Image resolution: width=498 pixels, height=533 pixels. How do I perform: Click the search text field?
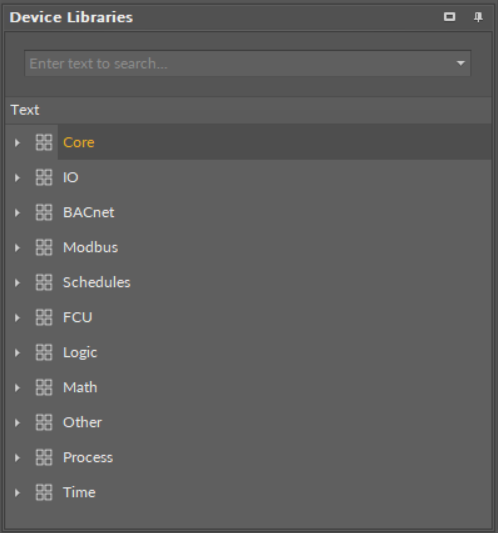[x=240, y=64]
